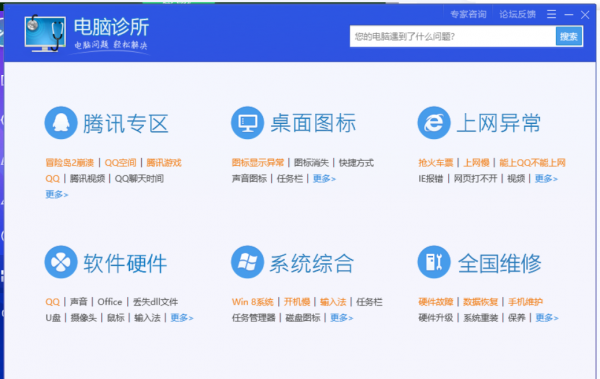
Task: Open the 鼠标 link
Action: pyautogui.click(x=116, y=318)
